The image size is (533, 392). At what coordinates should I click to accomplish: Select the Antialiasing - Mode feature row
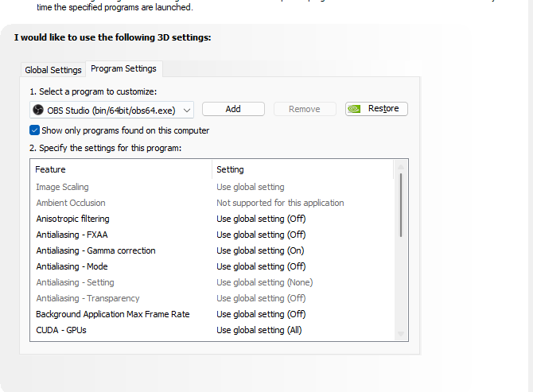coord(72,266)
